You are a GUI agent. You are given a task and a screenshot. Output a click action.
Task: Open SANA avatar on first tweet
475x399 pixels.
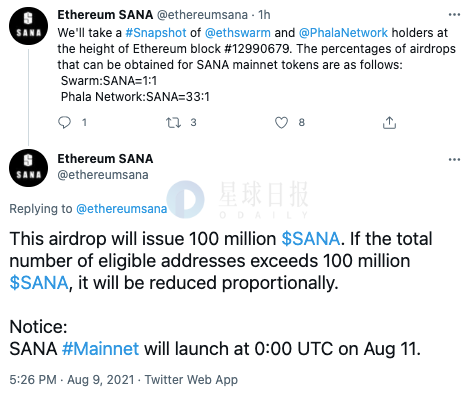pos(29,26)
